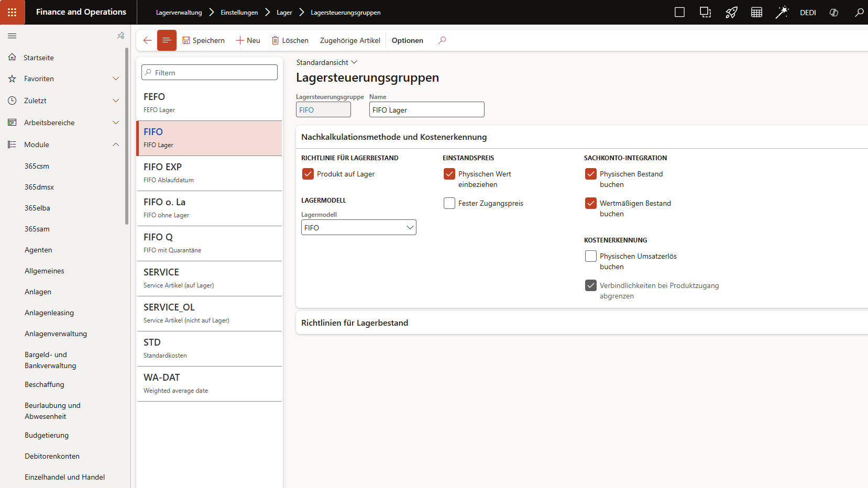The width and height of the screenshot is (868, 488).
Task: Click the DEDI company selector
Action: (808, 13)
